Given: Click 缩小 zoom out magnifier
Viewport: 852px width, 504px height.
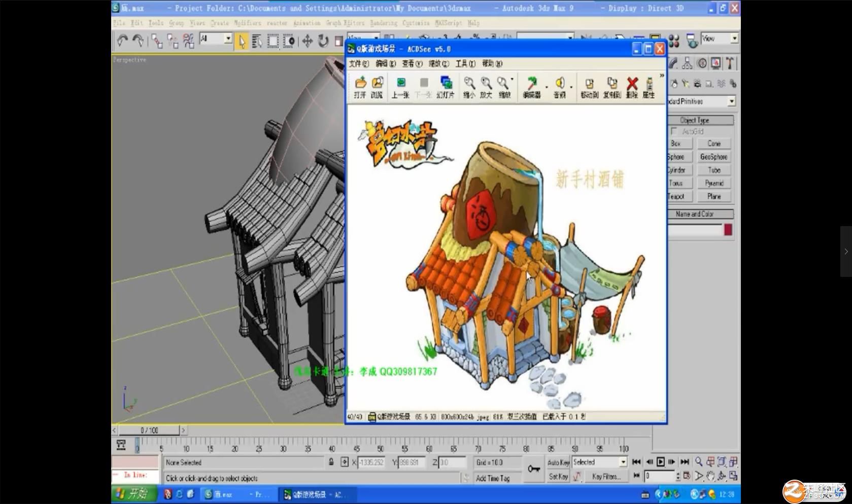Looking at the screenshot, I should tap(469, 87).
